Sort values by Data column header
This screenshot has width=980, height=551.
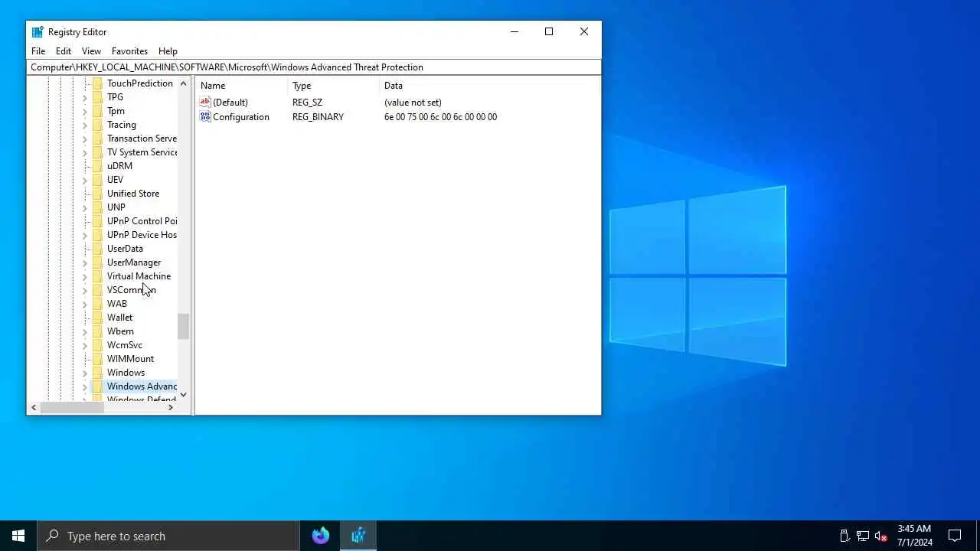[x=488, y=86]
